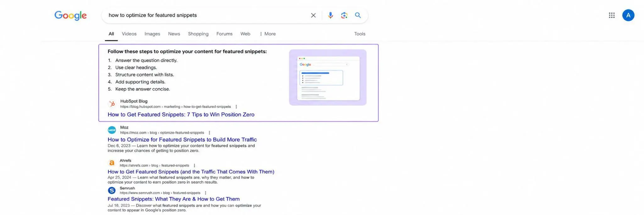This screenshot has height=215, width=644.
Task: Switch to the Forums tab
Action: (224, 34)
